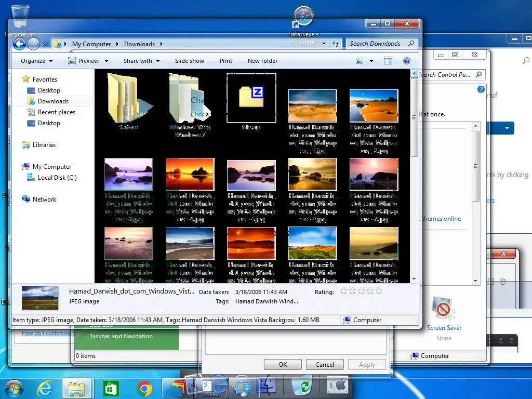This screenshot has width=532, height=399.
Task: Set rating to one star
Action: (344, 291)
